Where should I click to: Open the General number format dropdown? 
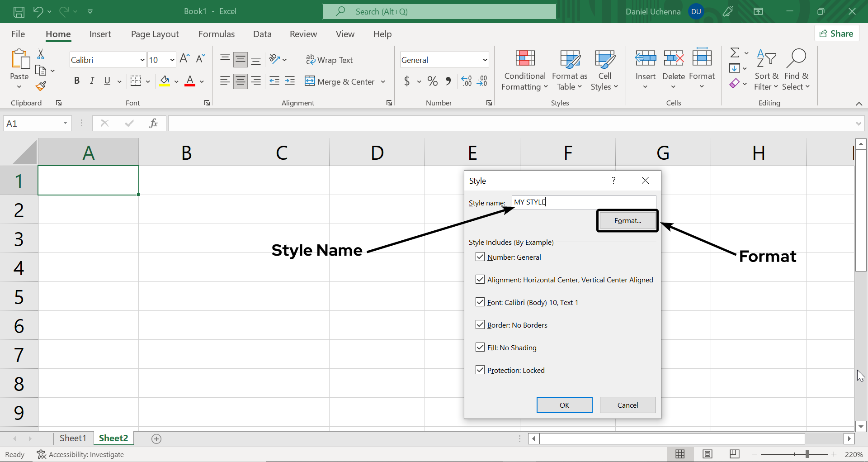[483, 59]
